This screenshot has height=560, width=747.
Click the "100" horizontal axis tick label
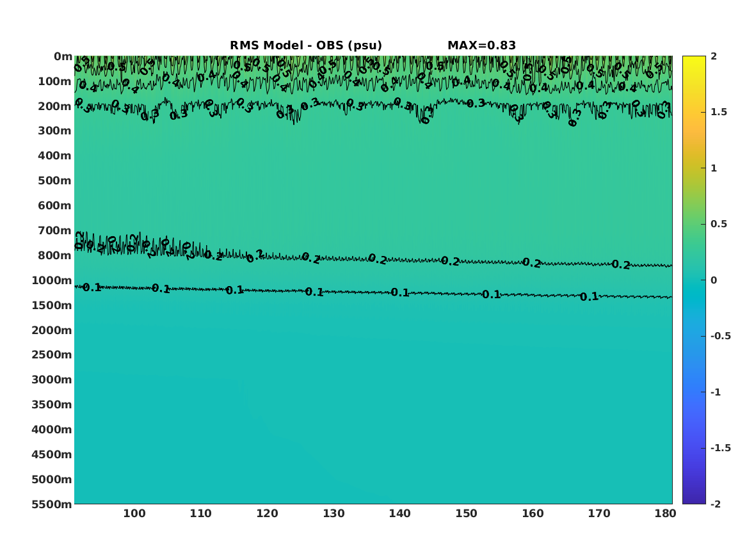point(134,514)
